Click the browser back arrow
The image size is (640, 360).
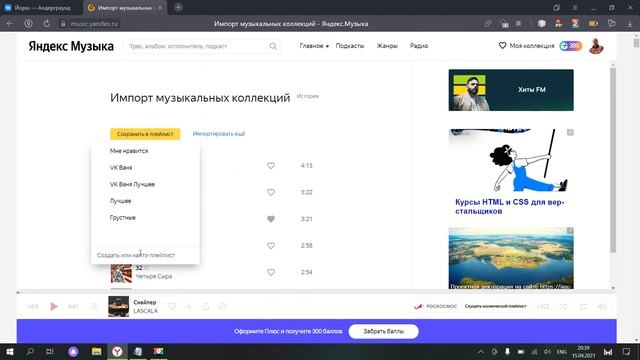click(x=9, y=24)
